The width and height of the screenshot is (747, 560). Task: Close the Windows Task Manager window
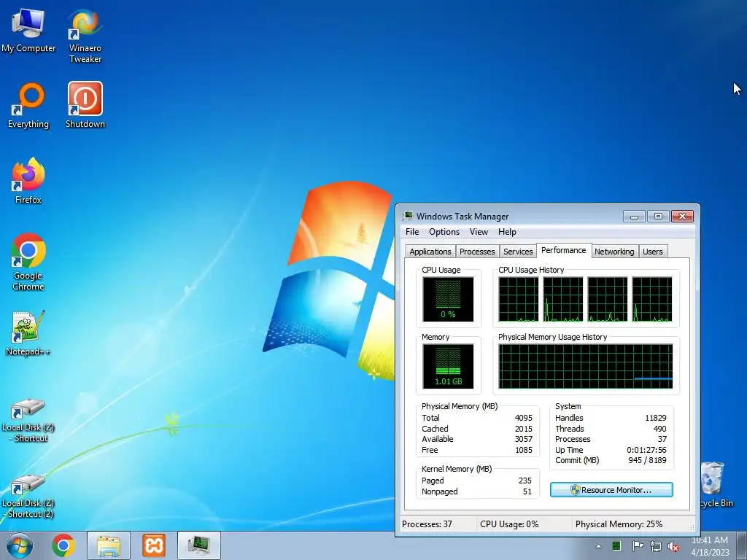tap(682, 216)
